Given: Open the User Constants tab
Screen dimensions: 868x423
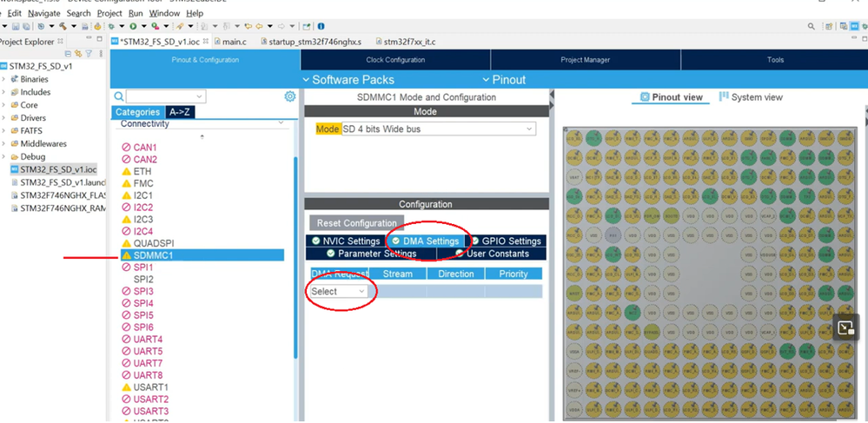Looking at the screenshot, I should point(492,254).
